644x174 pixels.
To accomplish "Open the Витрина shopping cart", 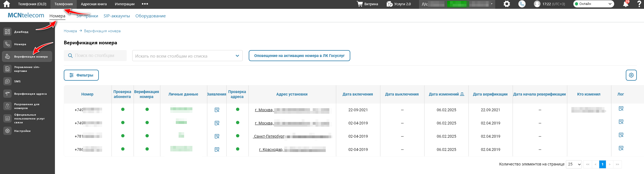I will click(367, 4).
